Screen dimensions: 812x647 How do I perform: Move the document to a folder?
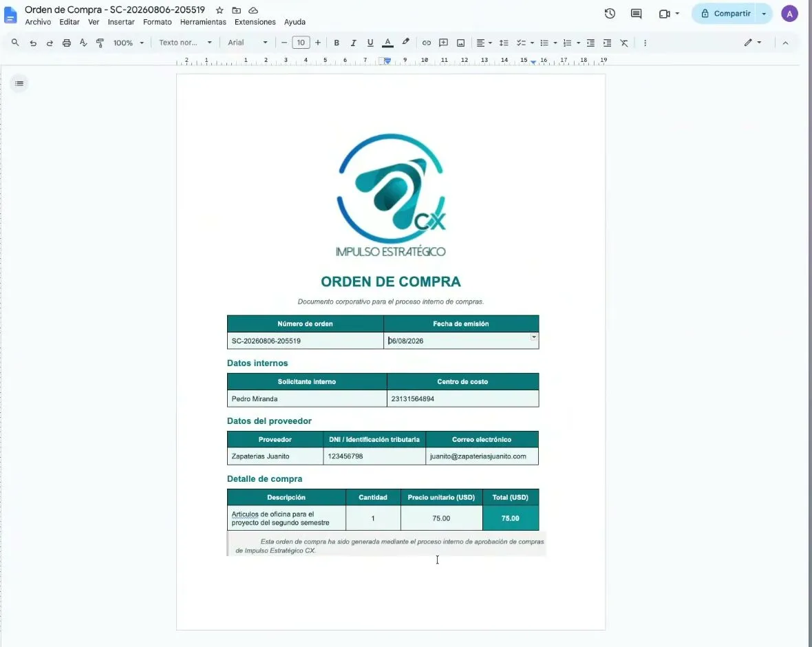click(x=236, y=10)
